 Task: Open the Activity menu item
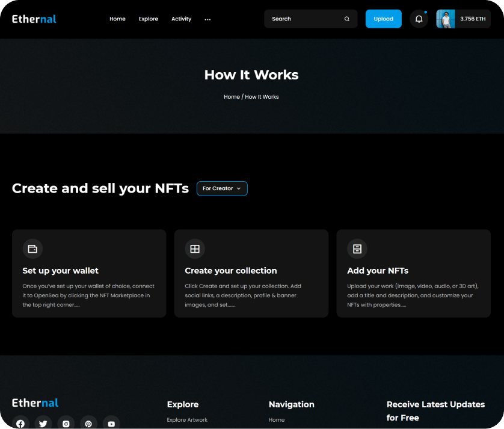181,19
